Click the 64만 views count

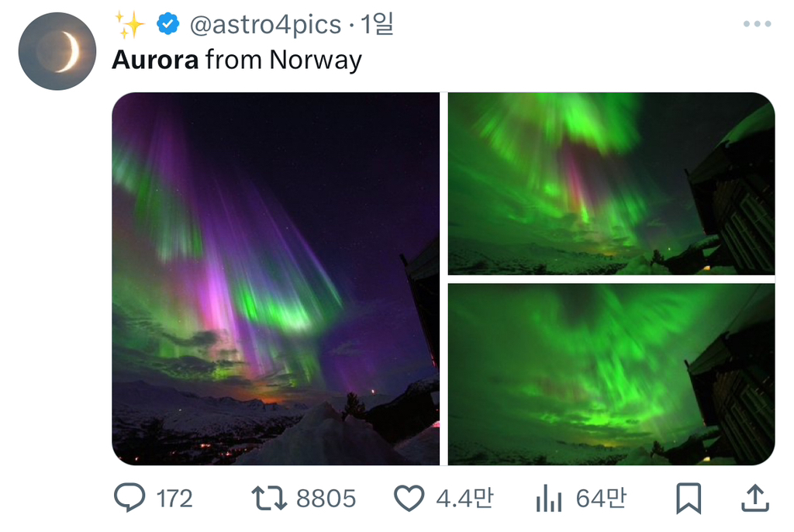pyautogui.click(x=601, y=498)
